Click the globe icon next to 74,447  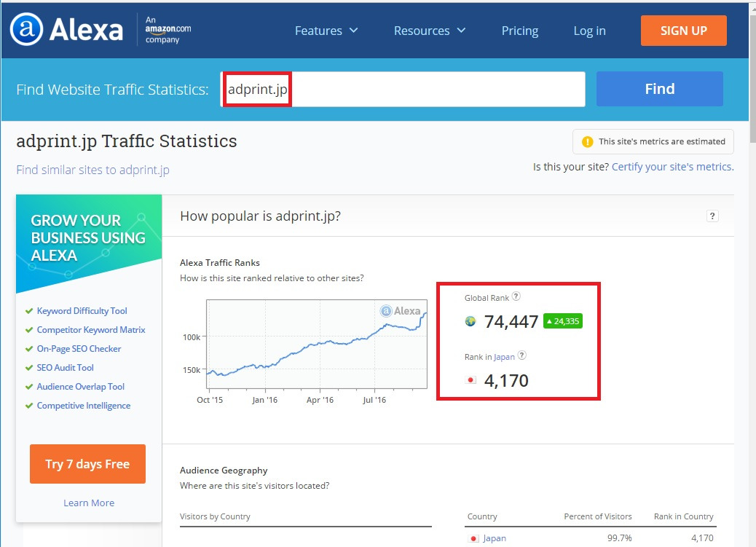470,321
